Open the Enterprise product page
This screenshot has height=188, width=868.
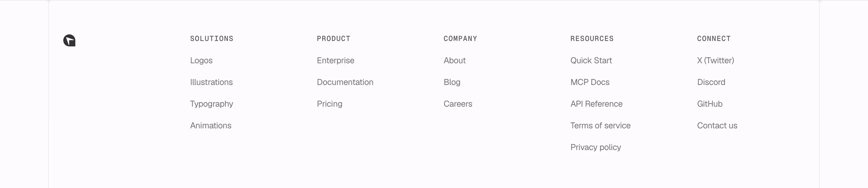point(336,61)
